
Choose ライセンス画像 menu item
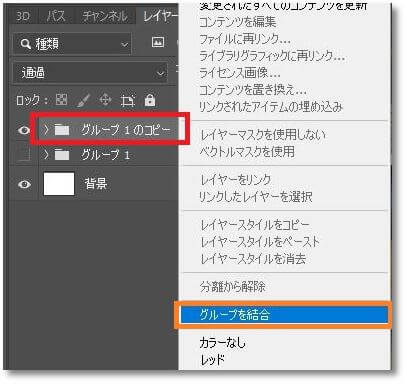point(240,72)
